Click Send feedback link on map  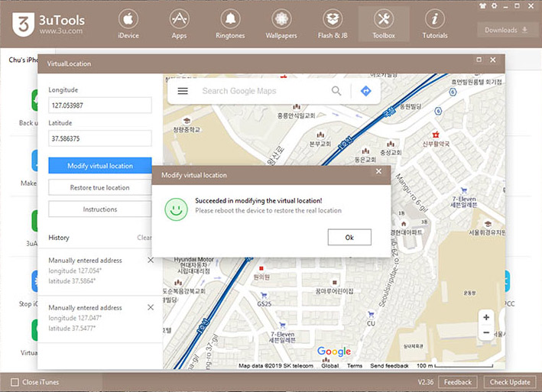[389, 365]
